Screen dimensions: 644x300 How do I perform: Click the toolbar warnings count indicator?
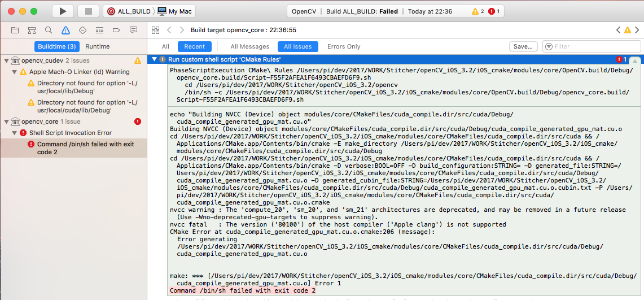479,11
